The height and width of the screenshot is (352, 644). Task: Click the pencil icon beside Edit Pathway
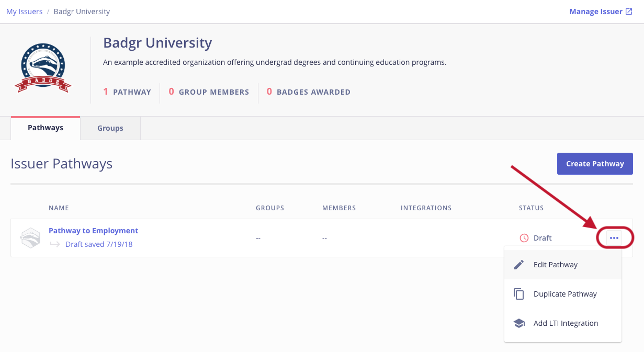(519, 265)
